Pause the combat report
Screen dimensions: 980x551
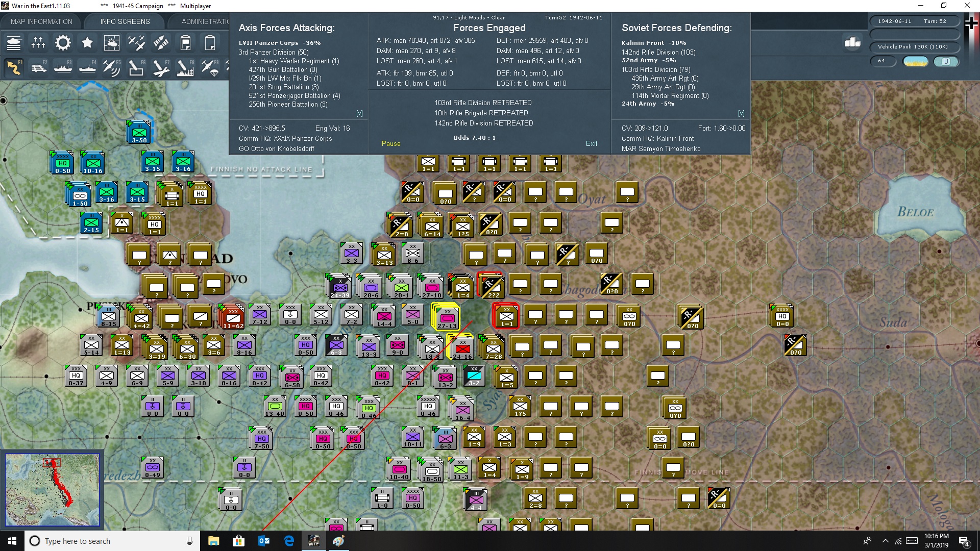pos(391,144)
